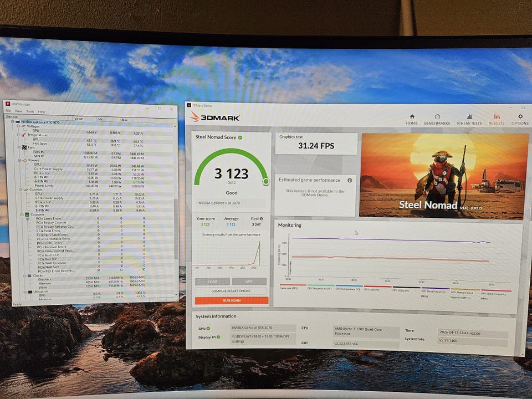Click the score gauge end knob
This screenshot has width=532, height=399.
[x=265, y=182]
